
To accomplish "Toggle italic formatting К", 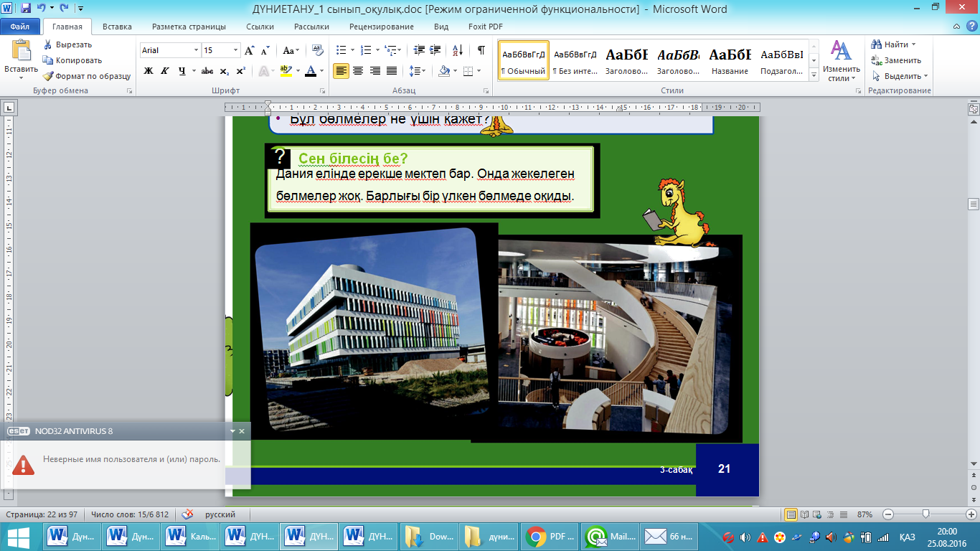I will [165, 71].
